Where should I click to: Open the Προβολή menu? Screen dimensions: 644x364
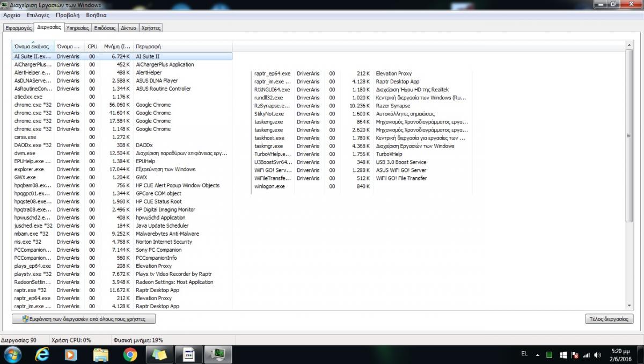[68, 15]
